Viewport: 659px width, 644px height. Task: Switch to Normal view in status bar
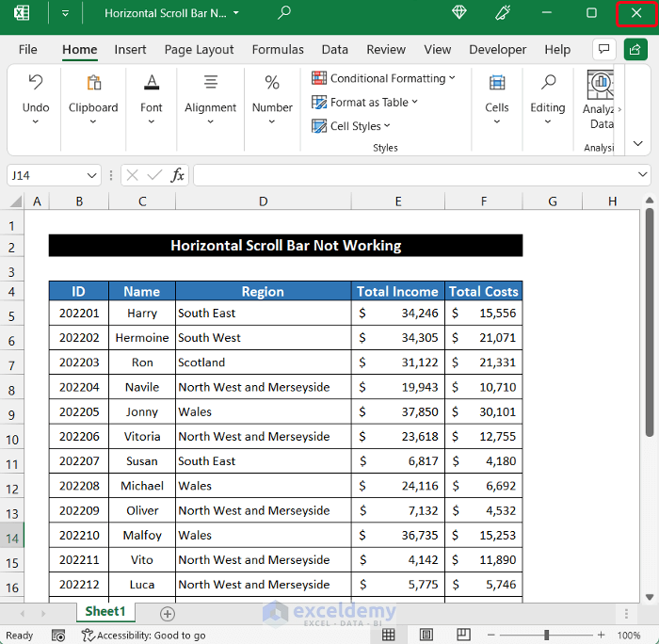coord(388,636)
